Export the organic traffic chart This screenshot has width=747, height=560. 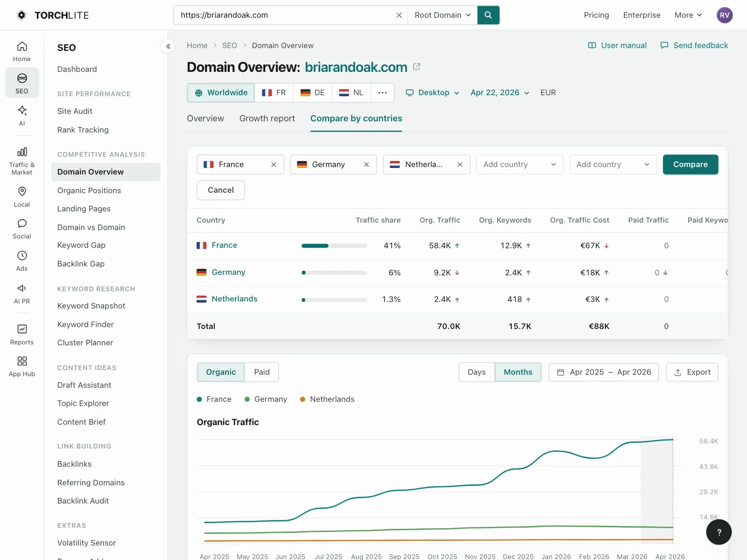pyautogui.click(x=692, y=372)
